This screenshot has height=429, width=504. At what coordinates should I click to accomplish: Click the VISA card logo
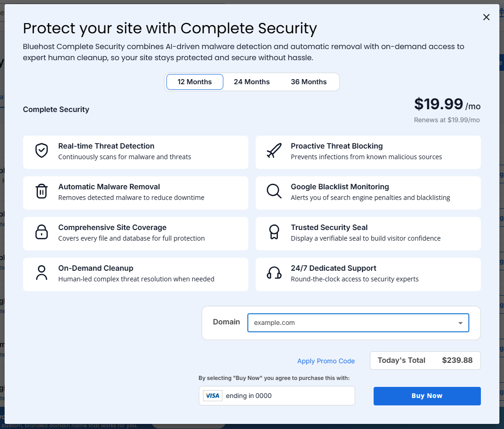click(x=212, y=396)
